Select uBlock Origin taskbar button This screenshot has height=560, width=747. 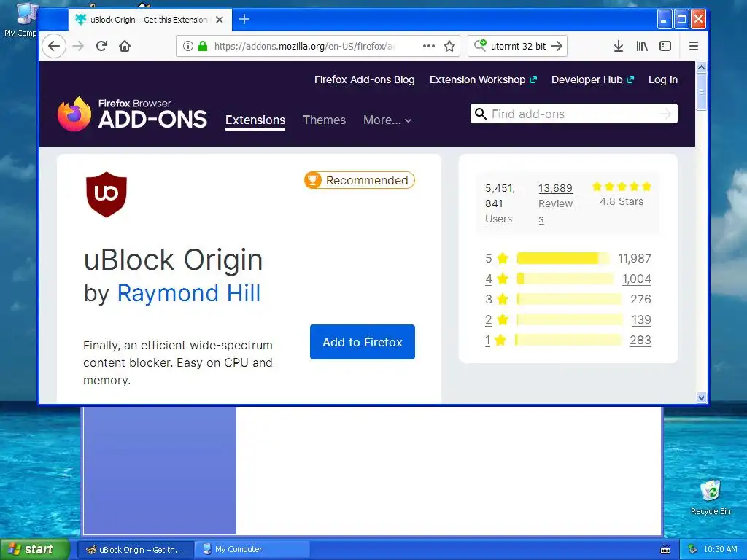135,550
